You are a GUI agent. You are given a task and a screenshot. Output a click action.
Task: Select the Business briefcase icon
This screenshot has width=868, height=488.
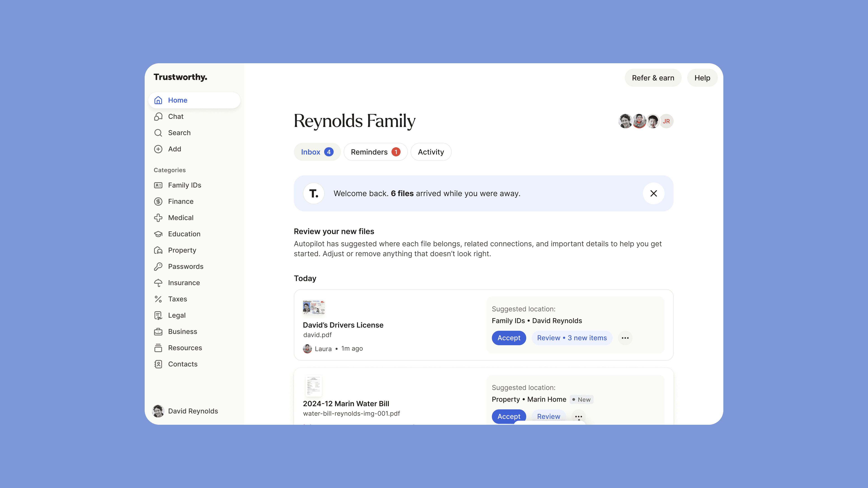pyautogui.click(x=158, y=332)
